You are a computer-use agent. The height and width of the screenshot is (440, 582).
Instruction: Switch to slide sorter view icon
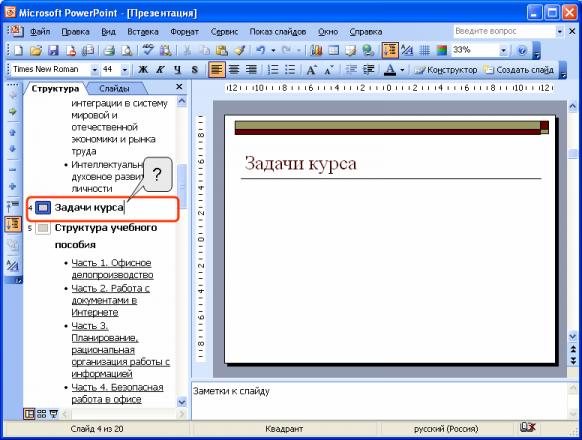[42, 414]
